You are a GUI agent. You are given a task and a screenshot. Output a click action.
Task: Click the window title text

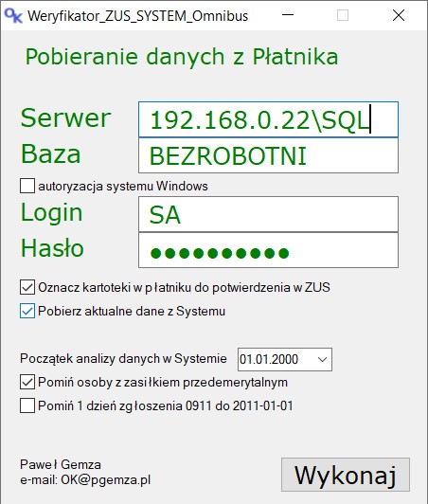pos(138,16)
